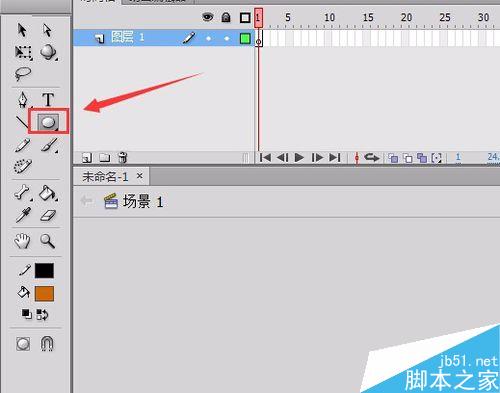Select the Pen tool

point(23,99)
